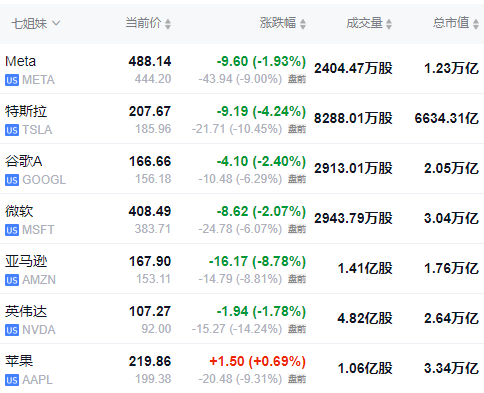Select the AAPL ticker symbol
The image size is (484, 393).
click(38, 380)
